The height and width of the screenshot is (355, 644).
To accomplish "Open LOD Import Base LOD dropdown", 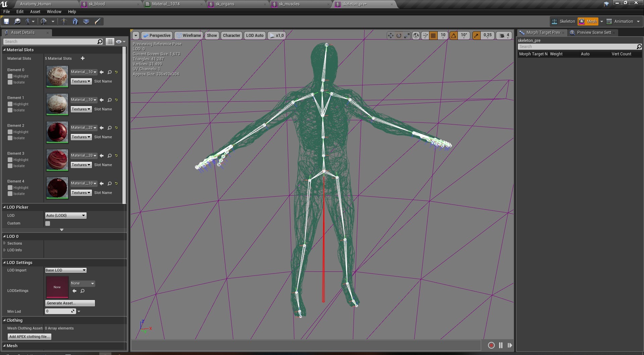I will (66, 270).
